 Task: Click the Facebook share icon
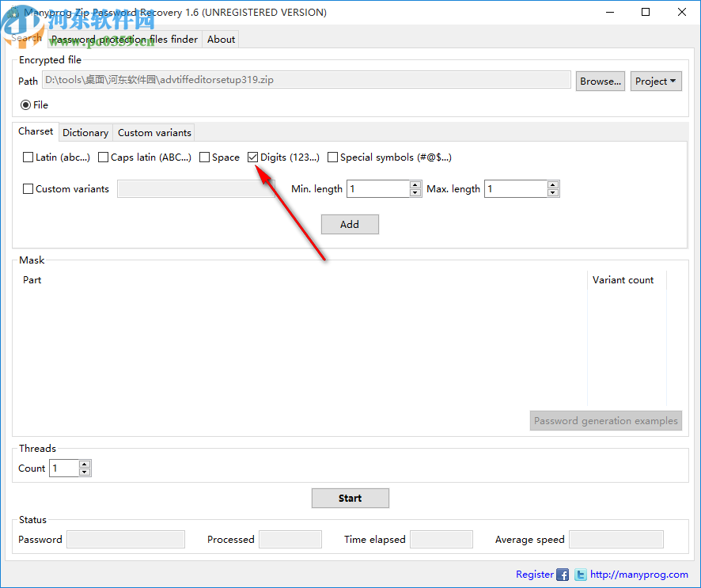tap(563, 575)
